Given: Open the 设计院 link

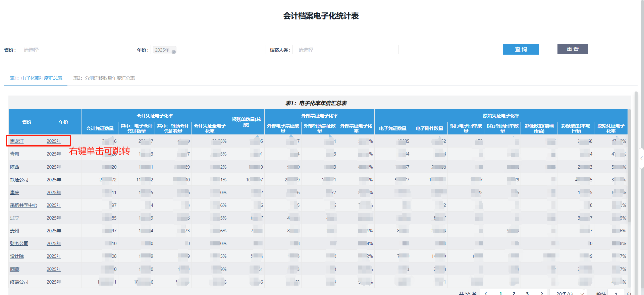Looking at the screenshot, I should pos(17,256).
